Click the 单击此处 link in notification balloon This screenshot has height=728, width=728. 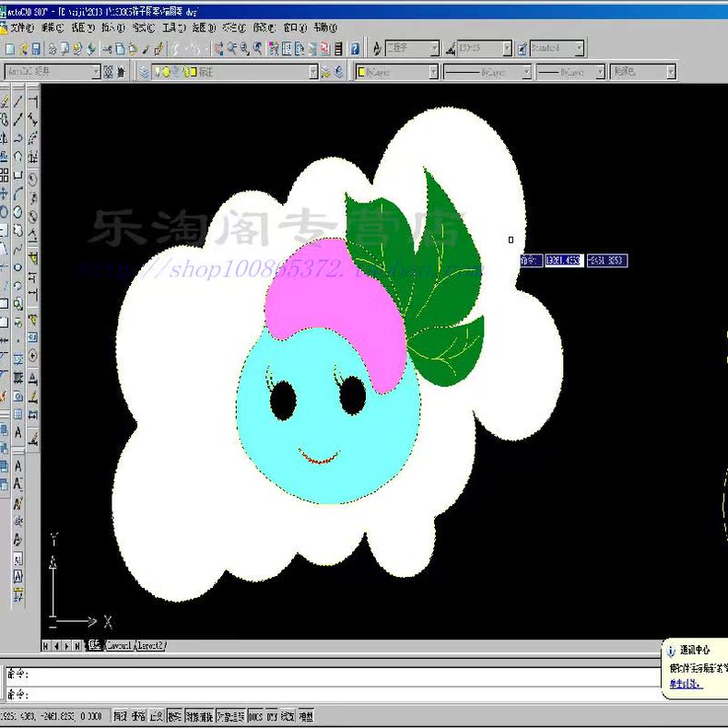pyautogui.click(x=685, y=684)
